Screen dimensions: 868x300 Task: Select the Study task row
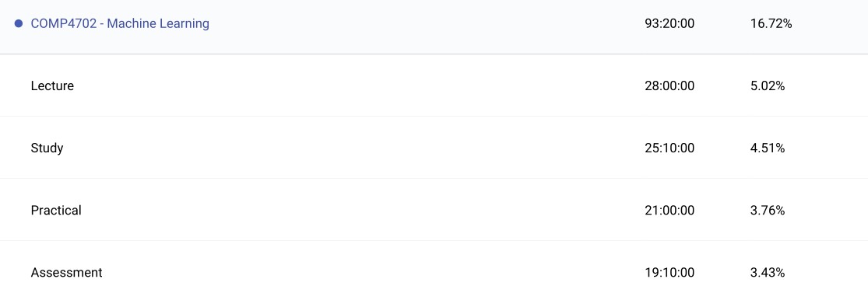point(434,148)
